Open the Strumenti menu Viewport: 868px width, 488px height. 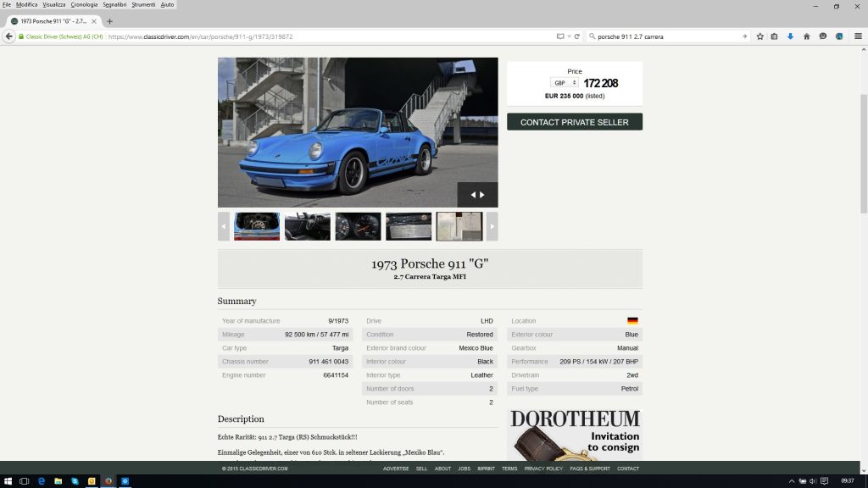[x=143, y=4]
